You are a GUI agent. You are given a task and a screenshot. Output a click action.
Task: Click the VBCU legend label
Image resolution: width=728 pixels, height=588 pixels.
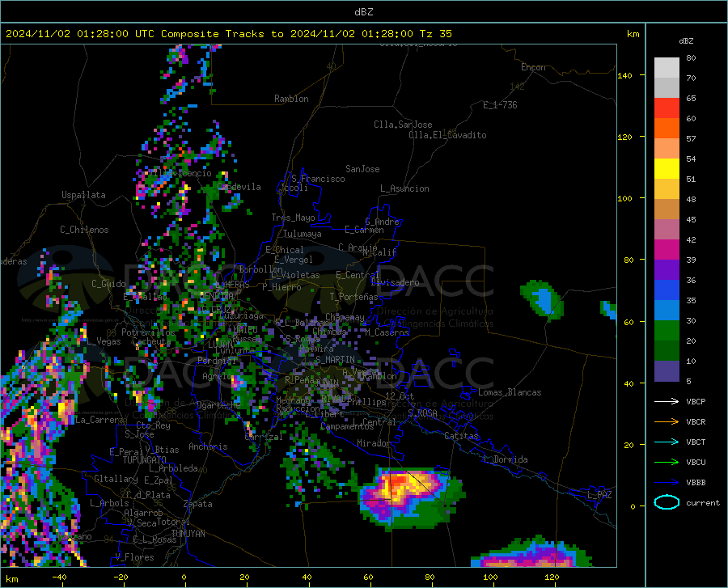tap(696, 463)
